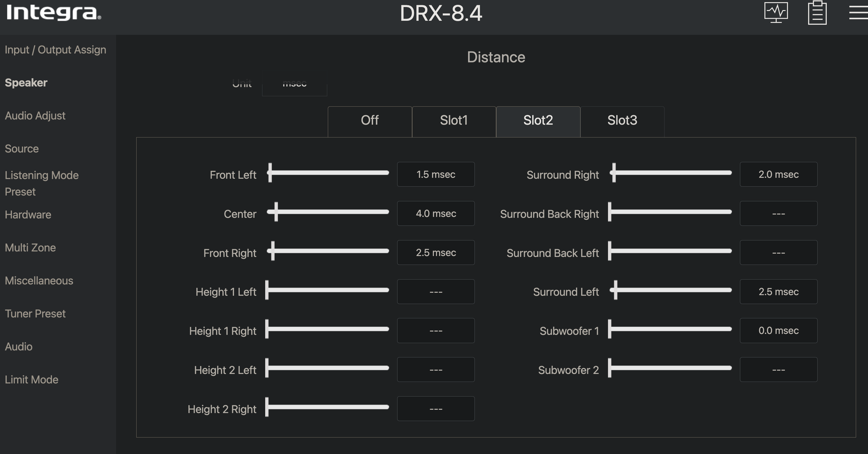Viewport: 868px width, 454px height.
Task: Click the Integra logo
Action: [54, 13]
